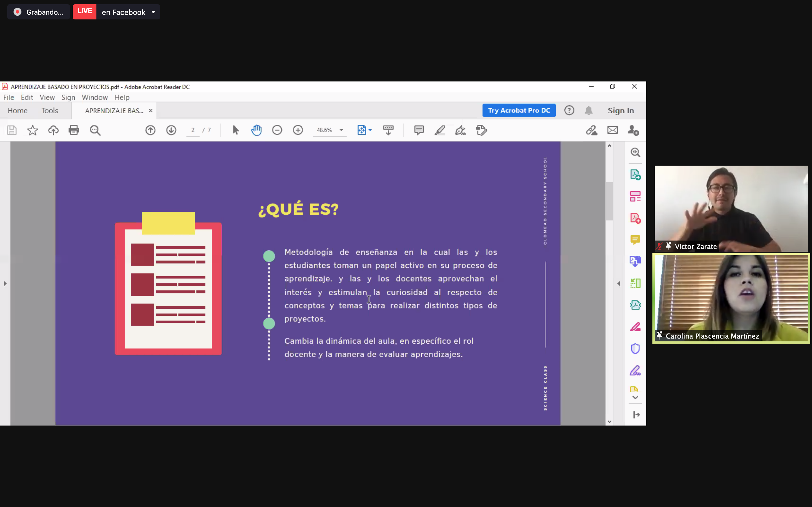The width and height of the screenshot is (812, 507).
Task: Click the zoom out minus icon
Action: coord(277,130)
